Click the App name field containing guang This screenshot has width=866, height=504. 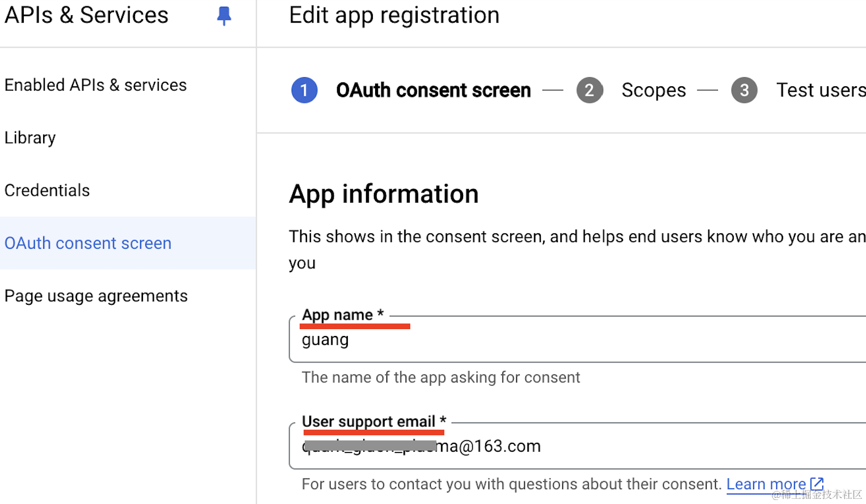[x=567, y=341]
